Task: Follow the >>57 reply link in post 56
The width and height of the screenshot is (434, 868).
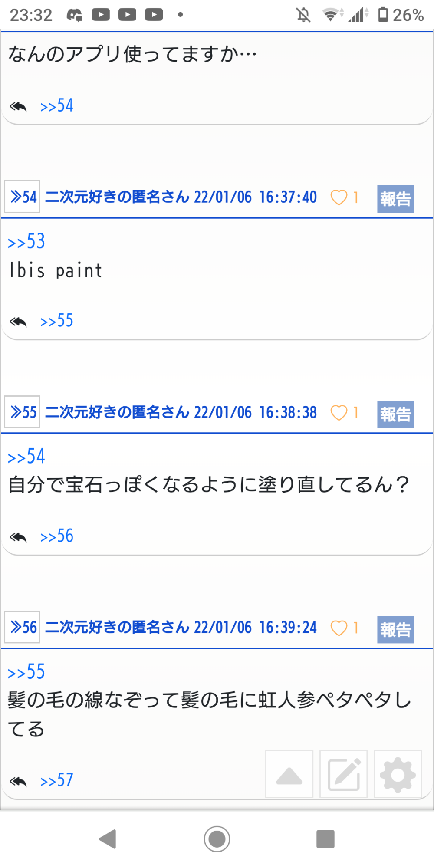Action: coord(57,780)
